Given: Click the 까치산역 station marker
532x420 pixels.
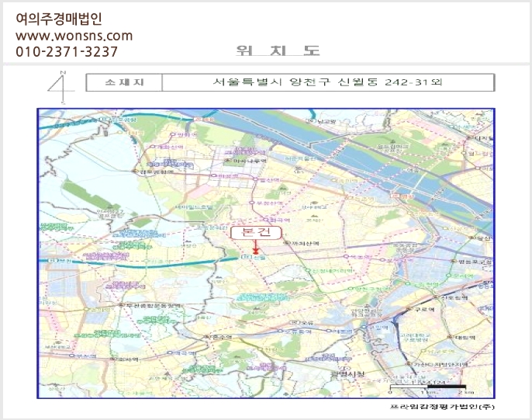Looking at the screenshot, I should coord(288,243).
